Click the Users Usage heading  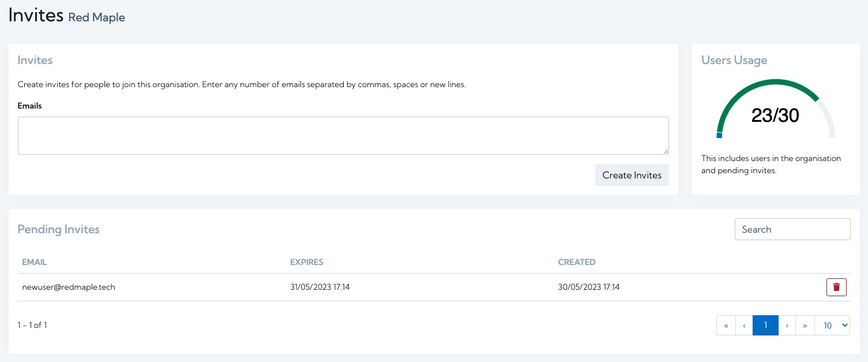pyautogui.click(x=734, y=60)
